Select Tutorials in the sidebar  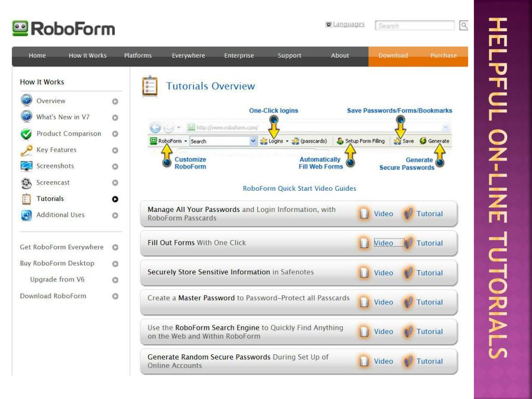[x=50, y=198]
